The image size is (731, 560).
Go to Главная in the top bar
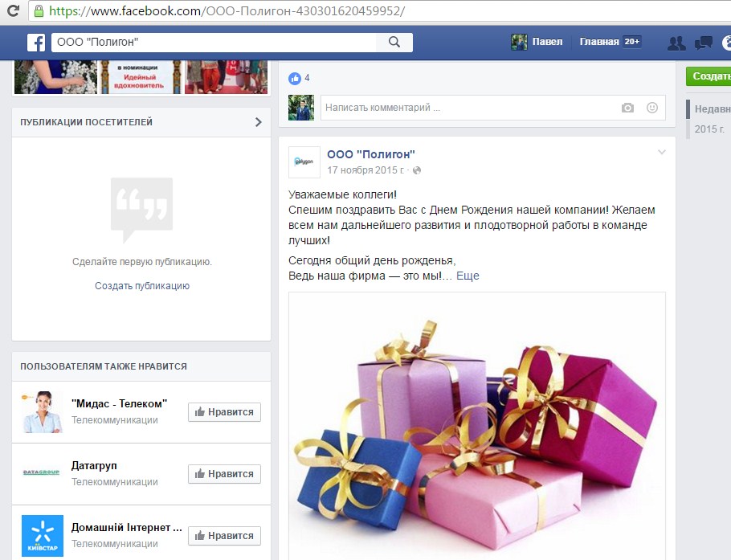click(599, 42)
